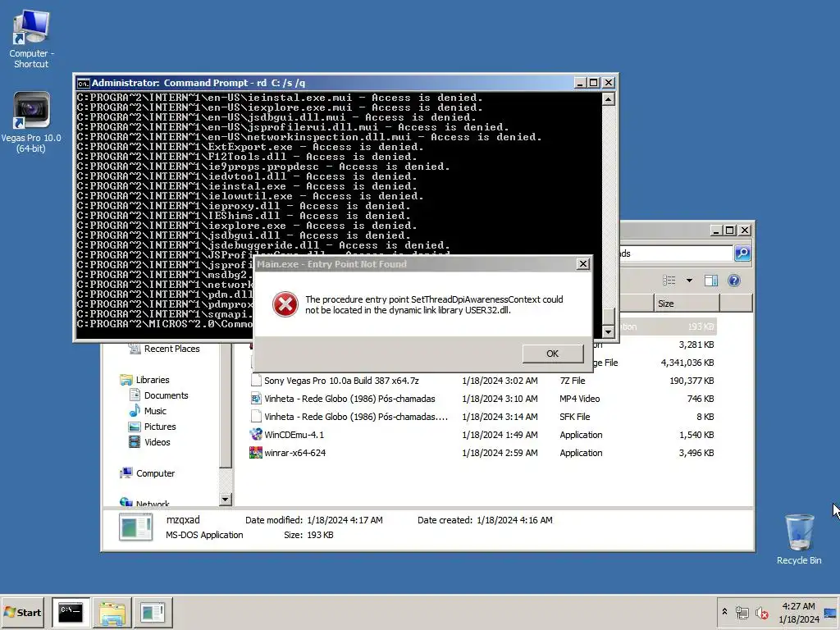Open the Computer shortcut desktop icon
This screenshot has height=630, width=840.
point(31,39)
